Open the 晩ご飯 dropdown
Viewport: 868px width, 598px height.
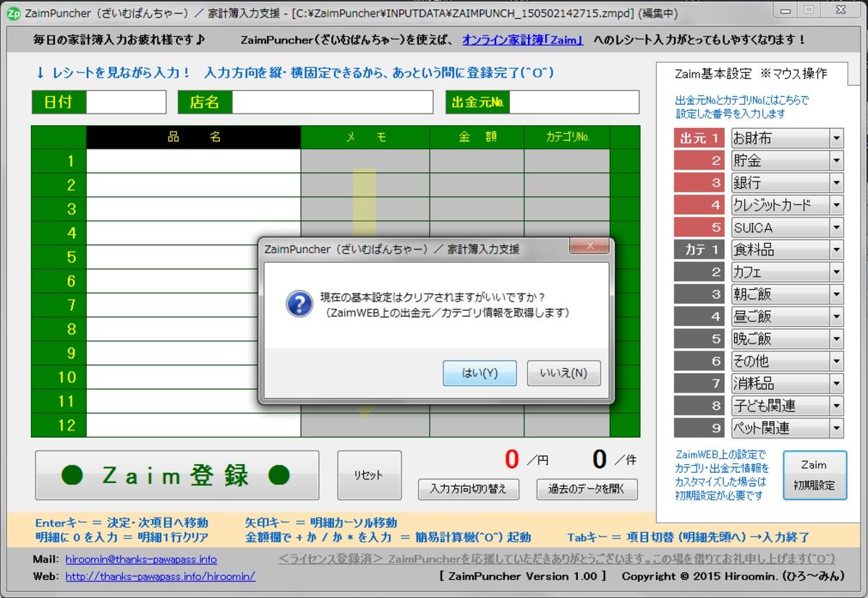pyautogui.click(x=836, y=339)
